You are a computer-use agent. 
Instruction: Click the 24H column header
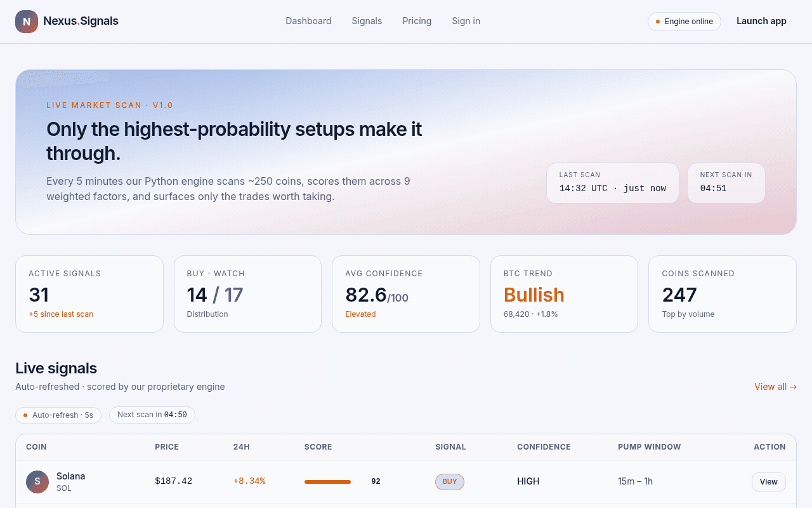tap(242, 447)
